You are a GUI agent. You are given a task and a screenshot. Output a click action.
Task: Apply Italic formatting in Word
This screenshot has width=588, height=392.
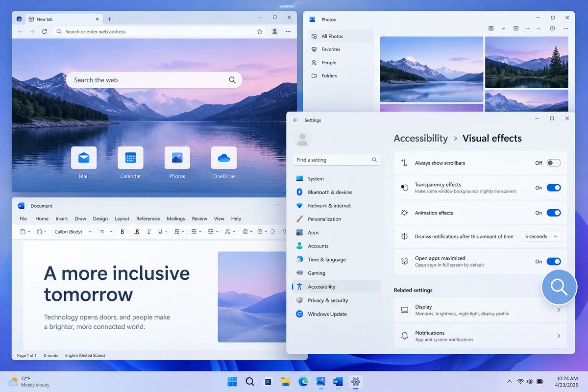point(148,232)
